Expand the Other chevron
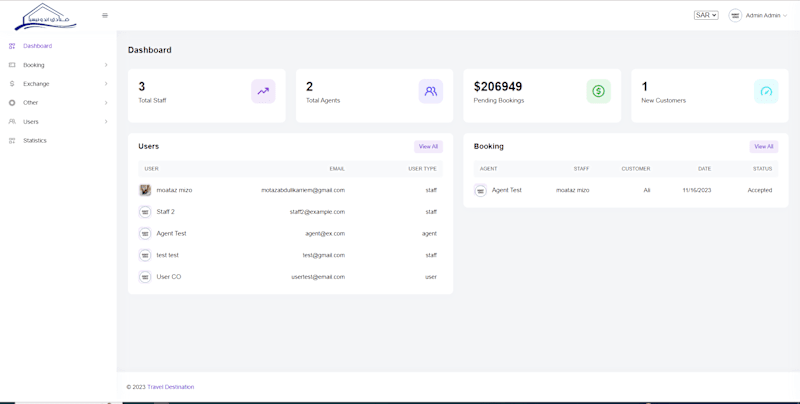This screenshot has height=404, width=800. click(106, 103)
